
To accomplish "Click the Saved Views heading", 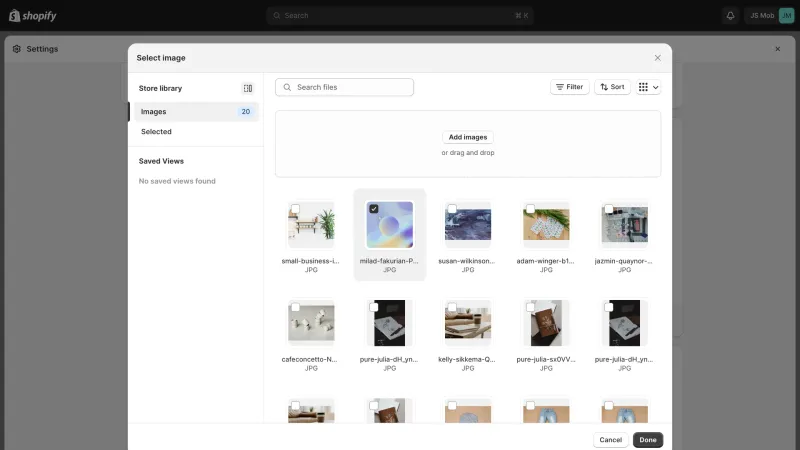I will pyautogui.click(x=161, y=161).
